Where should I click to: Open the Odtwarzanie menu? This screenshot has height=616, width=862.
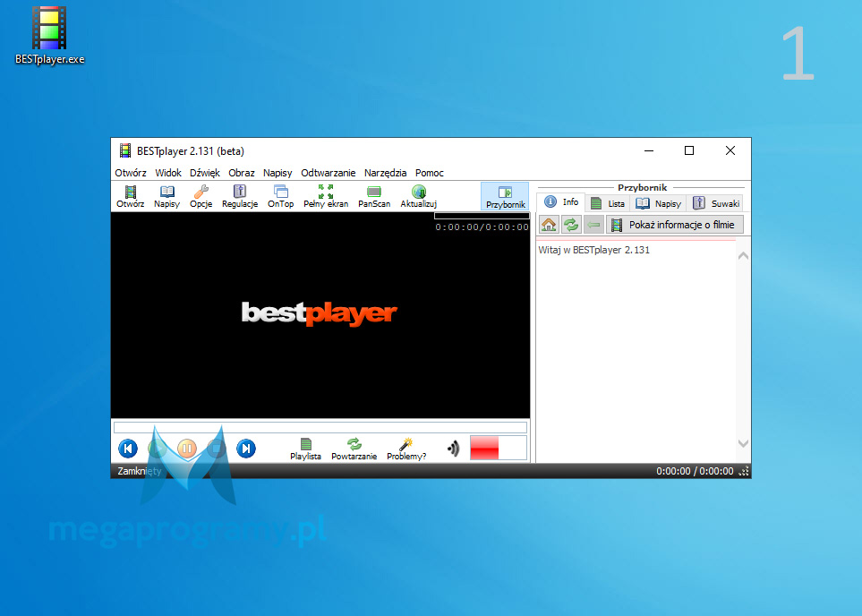[329, 173]
